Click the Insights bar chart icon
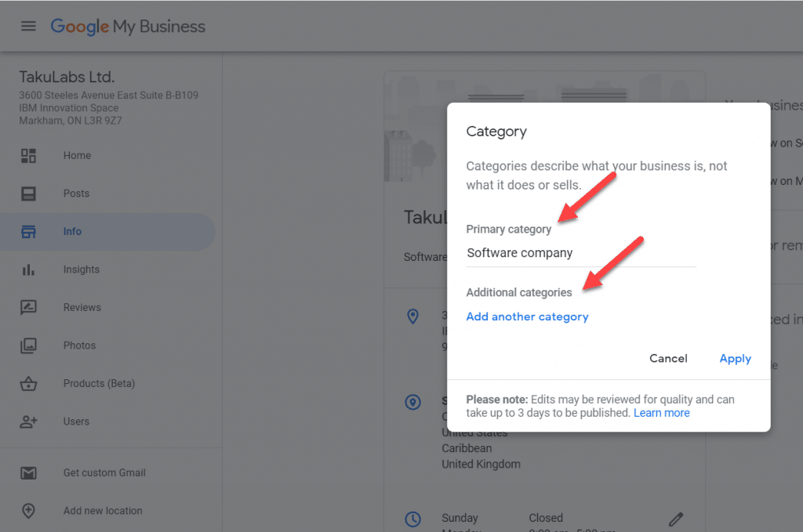The image size is (803, 532). (x=28, y=270)
